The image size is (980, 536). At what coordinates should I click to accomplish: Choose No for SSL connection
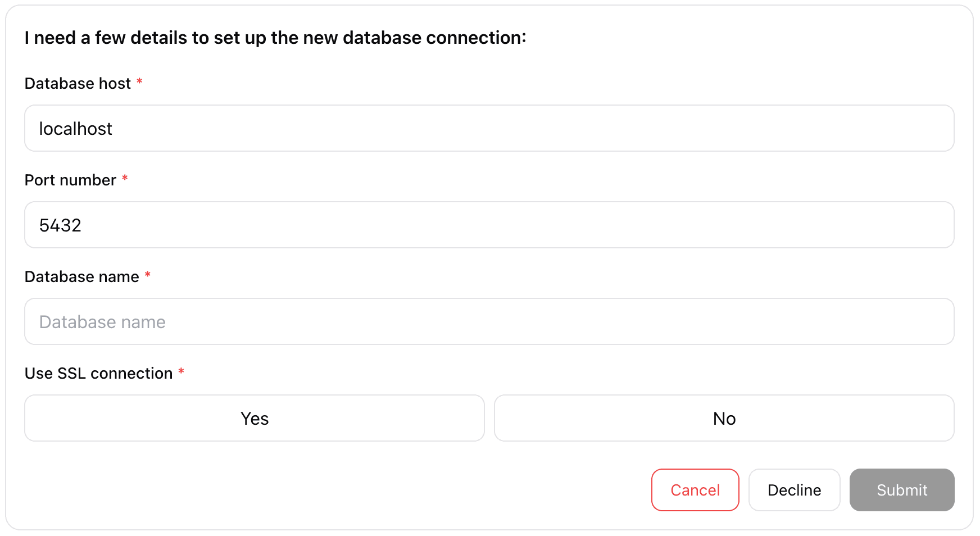click(724, 418)
